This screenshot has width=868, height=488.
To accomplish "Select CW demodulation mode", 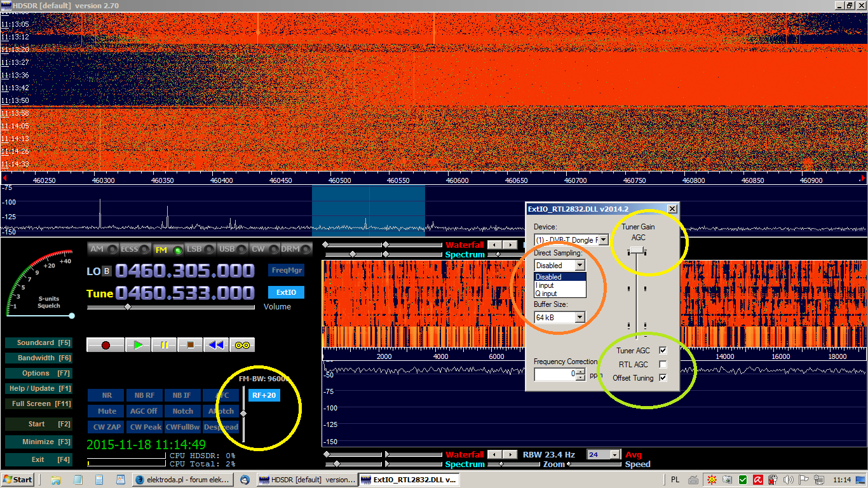I will click(x=264, y=249).
